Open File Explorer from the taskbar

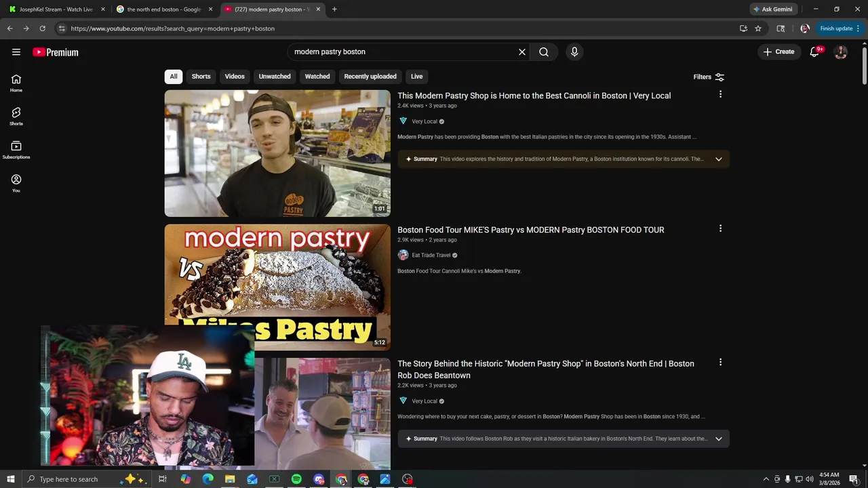(x=230, y=479)
